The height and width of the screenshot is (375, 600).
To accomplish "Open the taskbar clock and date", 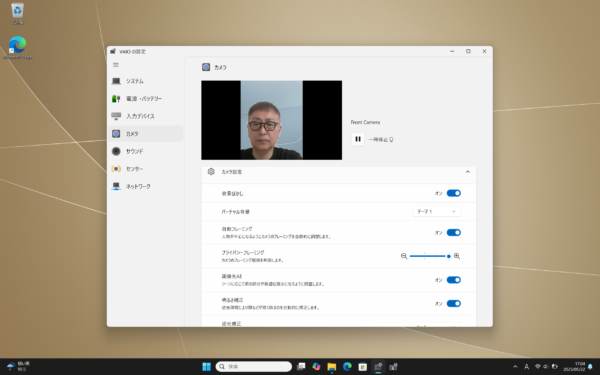I will 574,367.
